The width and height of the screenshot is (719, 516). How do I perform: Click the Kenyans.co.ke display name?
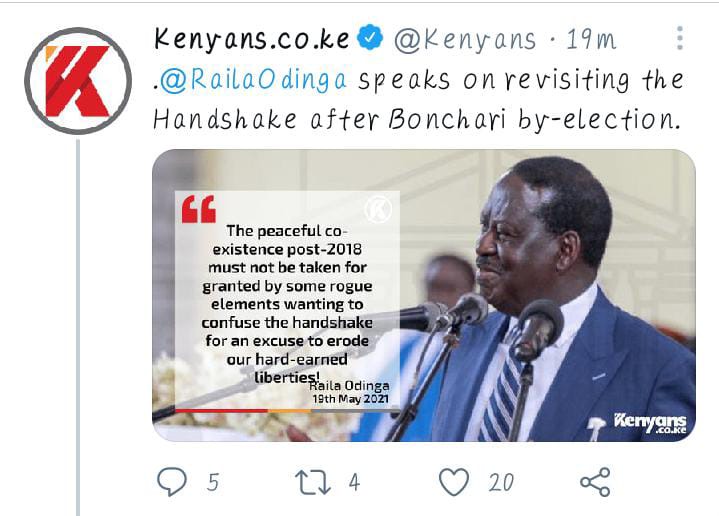click(x=252, y=39)
